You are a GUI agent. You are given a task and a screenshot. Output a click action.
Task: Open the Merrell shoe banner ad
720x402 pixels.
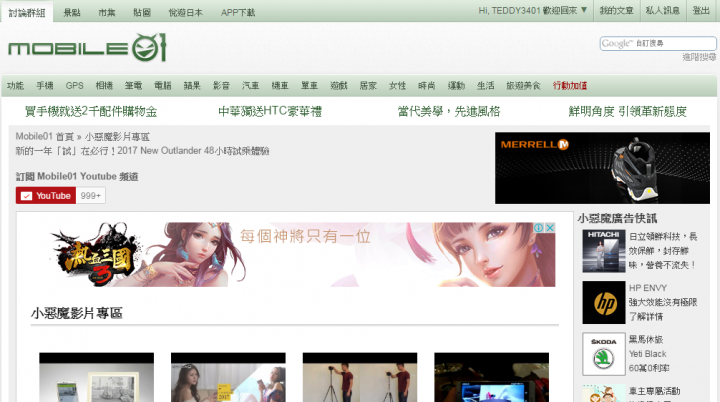[602, 168]
